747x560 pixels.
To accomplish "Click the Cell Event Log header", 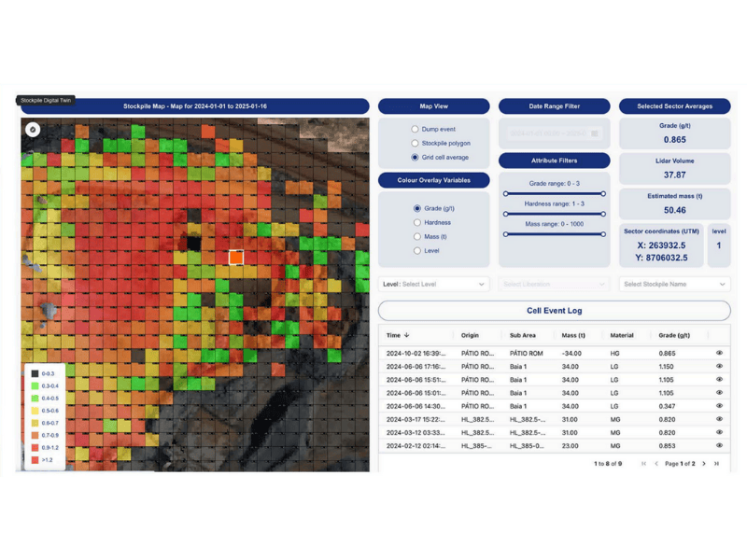I will pos(555,311).
